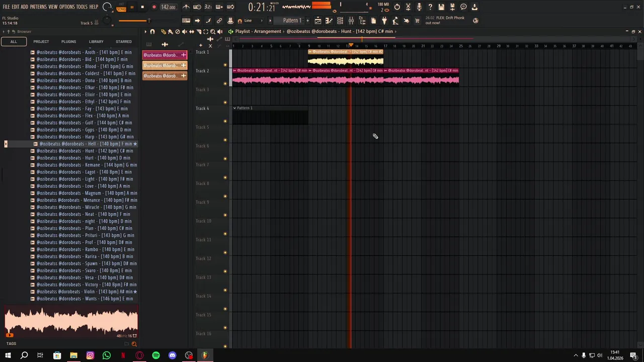Screen dimensions: 644x362
Task: Click the Stop button in transport
Action: click(142, 7)
